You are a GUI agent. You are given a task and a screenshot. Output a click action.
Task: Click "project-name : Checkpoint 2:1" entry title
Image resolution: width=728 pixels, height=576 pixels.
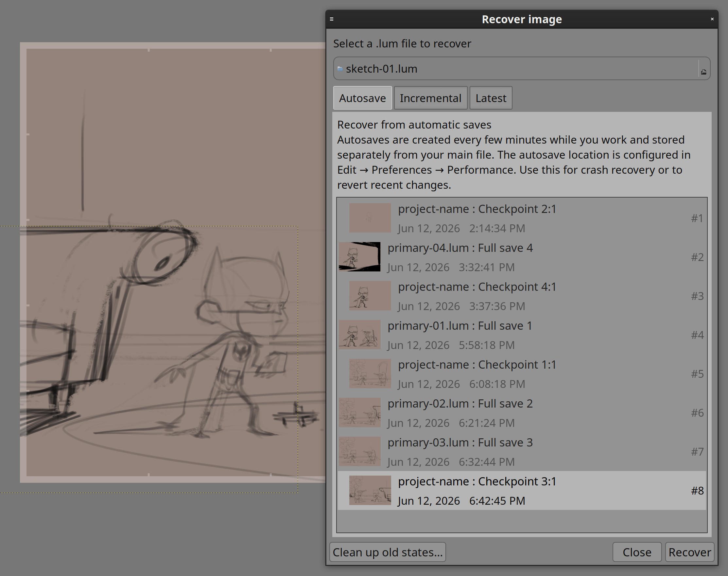477,209
